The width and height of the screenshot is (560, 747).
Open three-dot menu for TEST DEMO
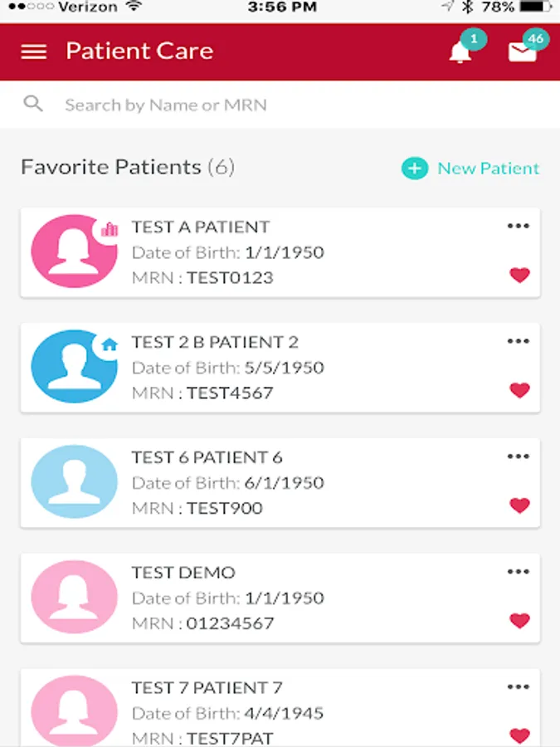pos(518,572)
